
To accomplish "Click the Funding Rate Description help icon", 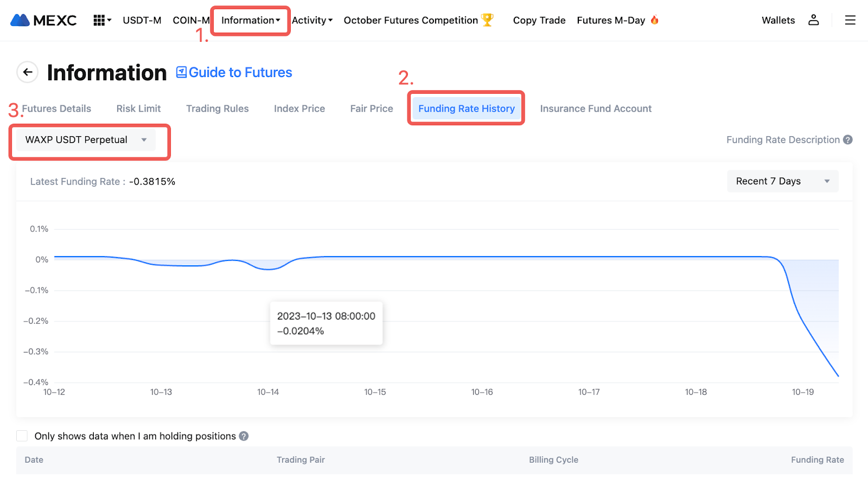I will pos(848,140).
